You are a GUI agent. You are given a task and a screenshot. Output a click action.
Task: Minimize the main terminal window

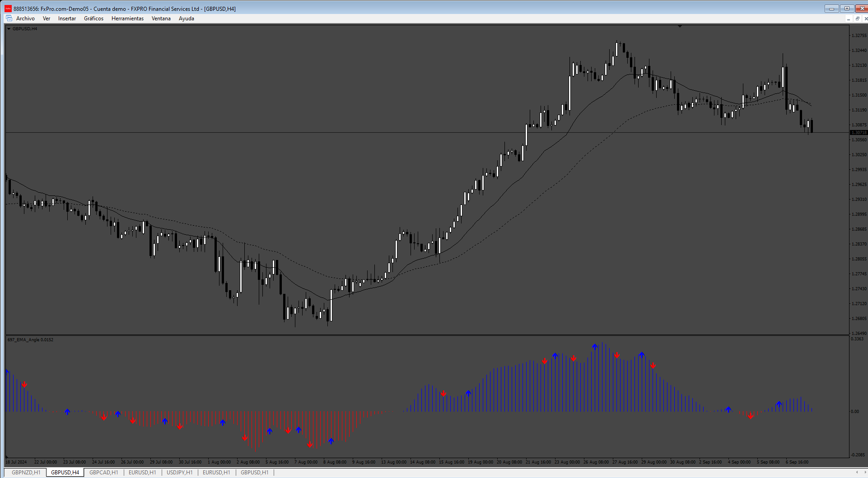coord(831,9)
